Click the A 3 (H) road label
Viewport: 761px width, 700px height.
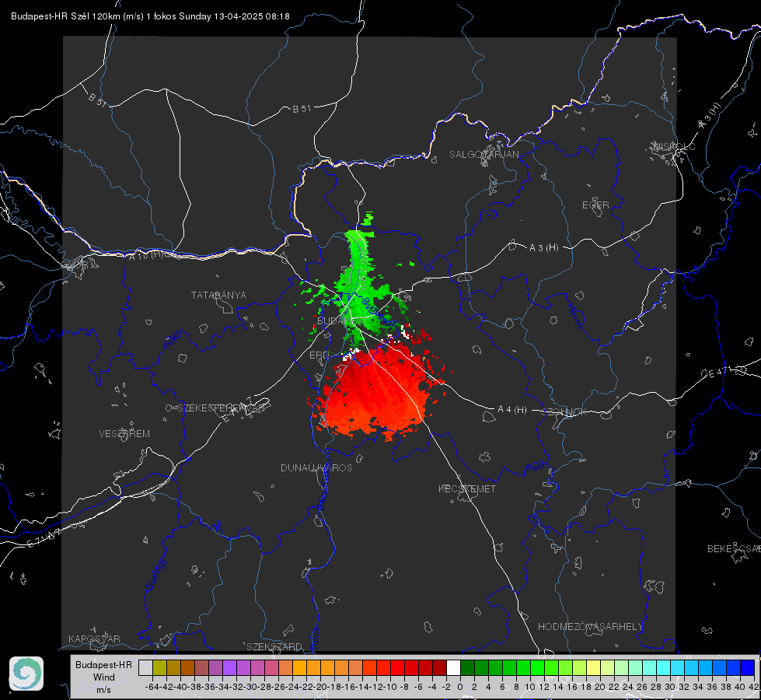pos(543,248)
